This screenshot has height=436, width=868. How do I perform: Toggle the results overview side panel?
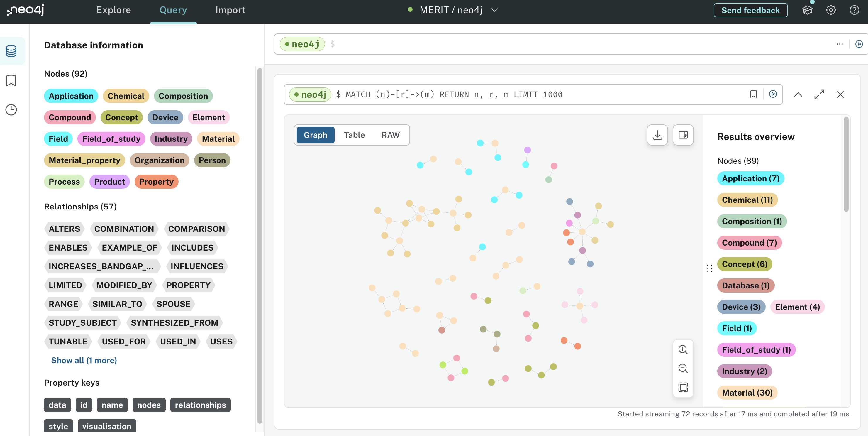point(683,135)
